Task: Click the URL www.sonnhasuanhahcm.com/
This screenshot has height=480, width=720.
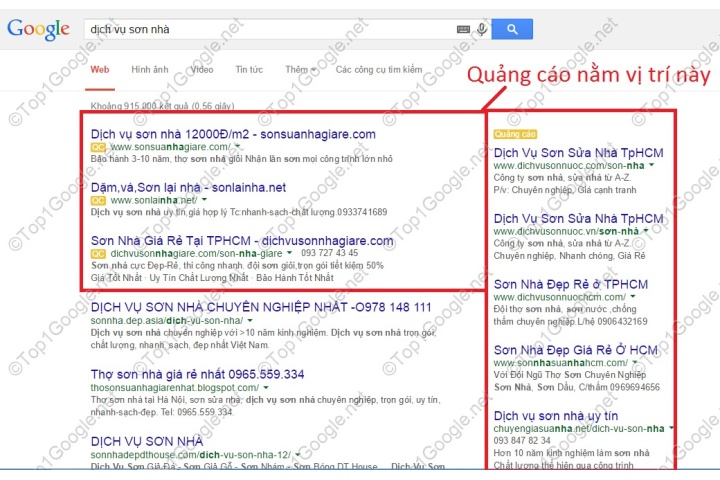Action: point(561,363)
